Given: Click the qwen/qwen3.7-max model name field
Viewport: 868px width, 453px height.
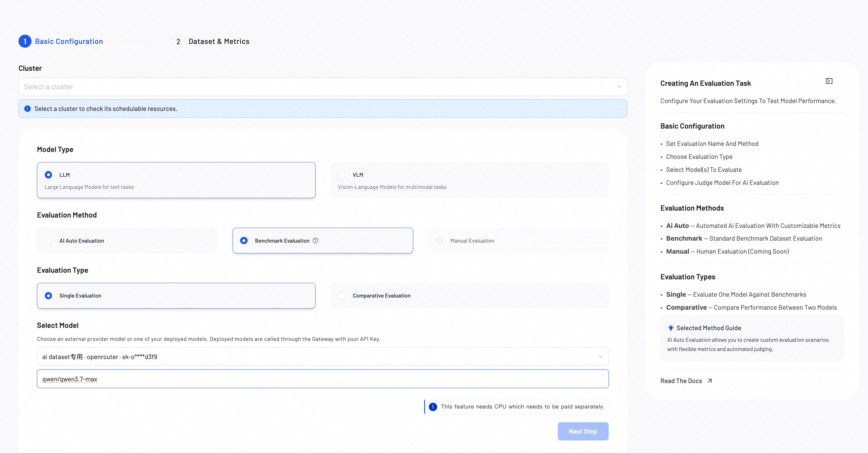Looking at the screenshot, I should coord(323,379).
